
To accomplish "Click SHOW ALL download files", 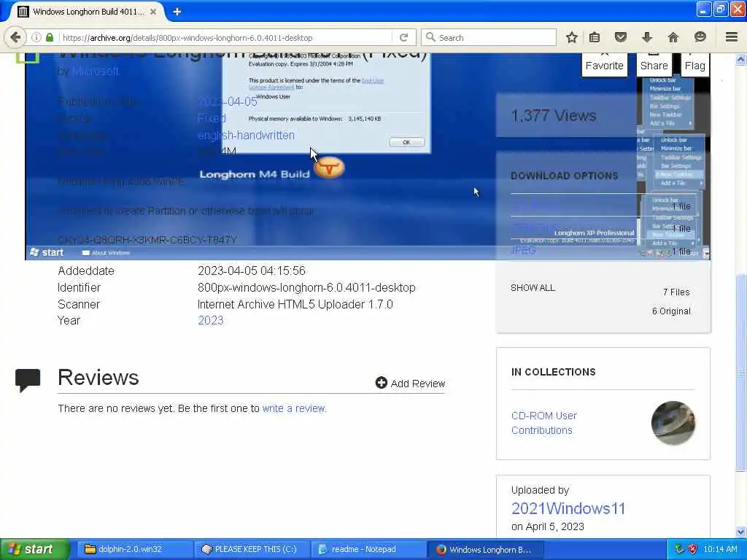I will pyautogui.click(x=533, y=287).
